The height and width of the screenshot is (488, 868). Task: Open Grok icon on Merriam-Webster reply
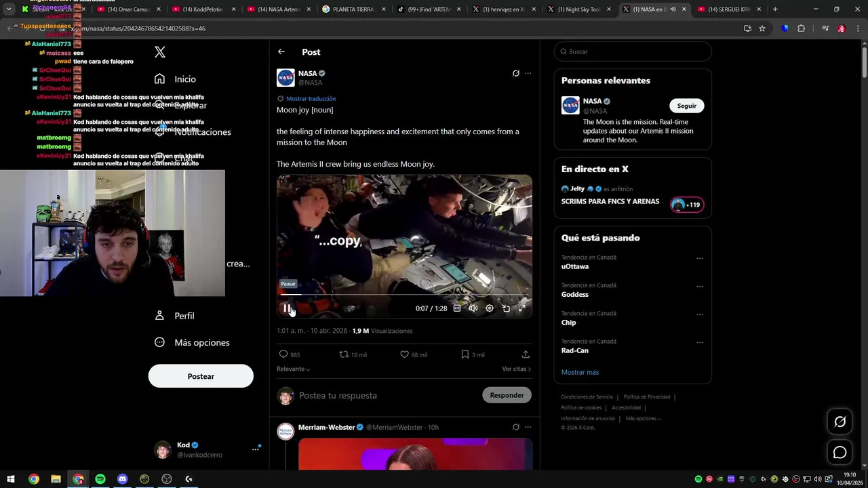tap(516, 427)
